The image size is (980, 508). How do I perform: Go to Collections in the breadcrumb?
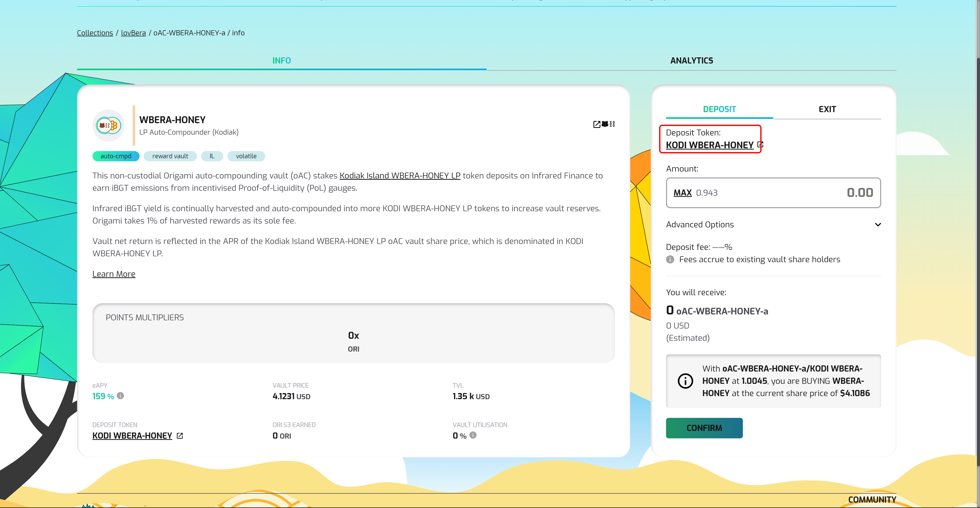coord(95,33)
